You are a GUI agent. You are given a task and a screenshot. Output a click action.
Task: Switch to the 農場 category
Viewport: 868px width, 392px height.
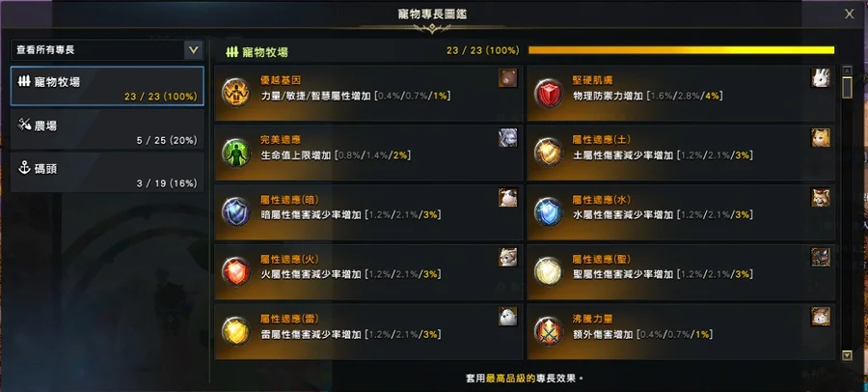[107, 129]
